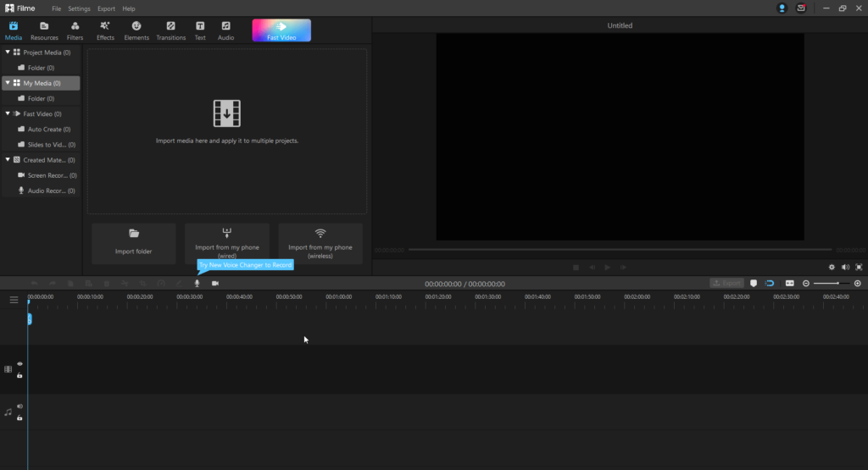Toggle video track visibility eye
Viewport: 868px width, 470px height.
click(x=20, y=364)
